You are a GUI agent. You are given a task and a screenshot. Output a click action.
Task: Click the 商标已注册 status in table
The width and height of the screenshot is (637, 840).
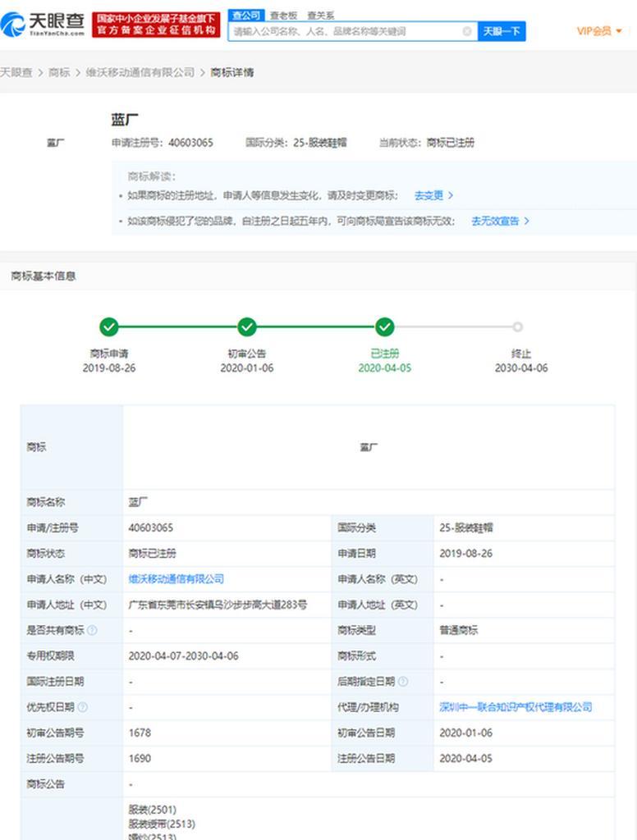[x=153, y=554]
